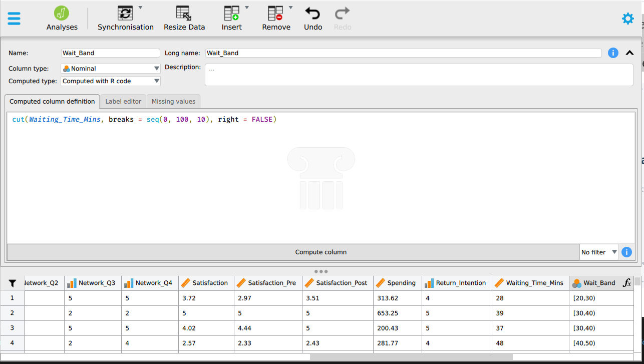Screen dimensions: 644x364
Task: Edit the Name field Wait_Band
Action: (x=110, y=53)
